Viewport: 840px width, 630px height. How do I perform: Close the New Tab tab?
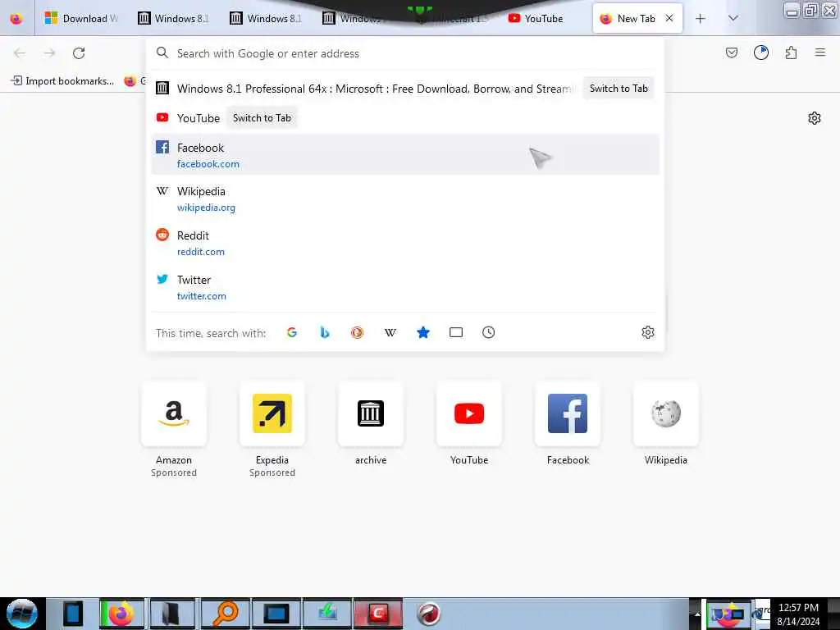tap(669, 18)
